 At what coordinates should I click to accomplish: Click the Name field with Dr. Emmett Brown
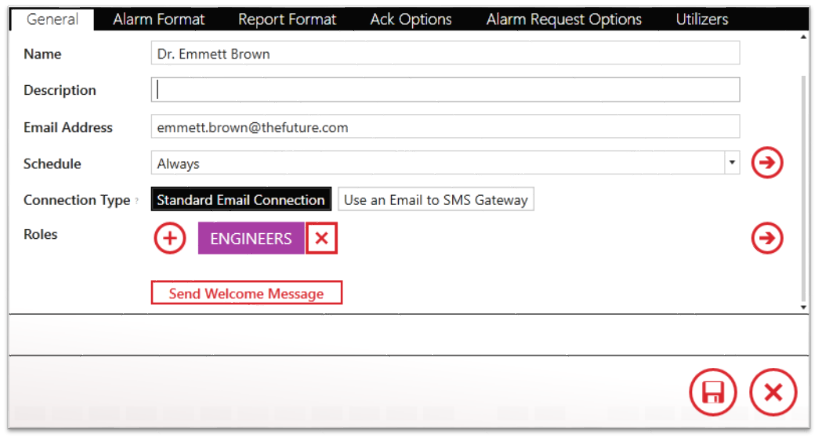point(445,53)
